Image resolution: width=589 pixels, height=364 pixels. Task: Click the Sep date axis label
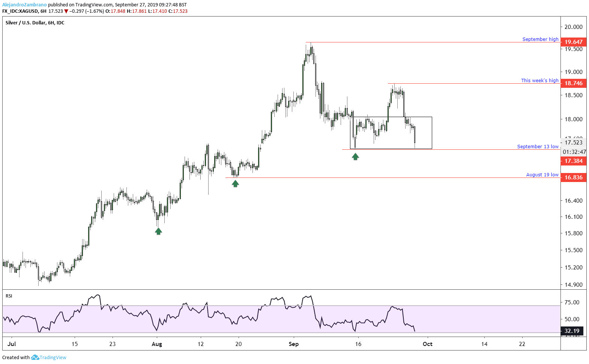click(x=294, y=344)
